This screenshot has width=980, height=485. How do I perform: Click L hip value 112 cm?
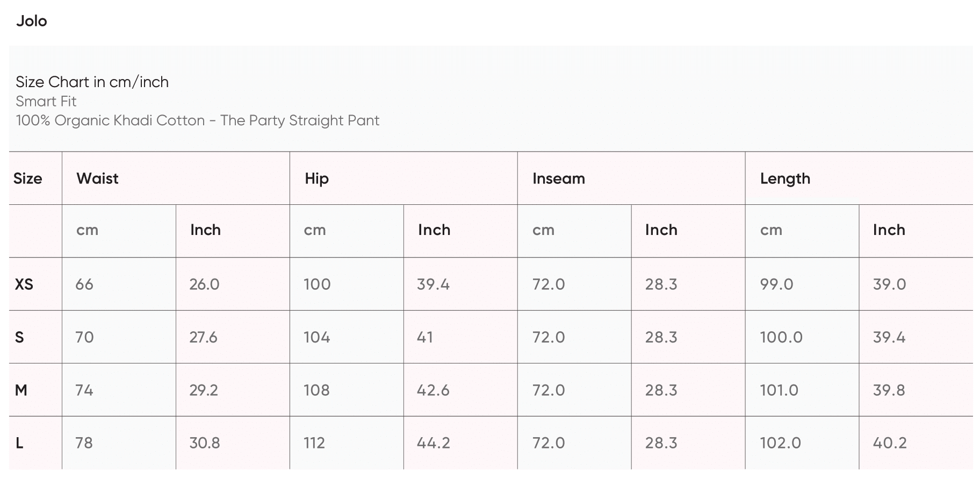tap(314, 443)
